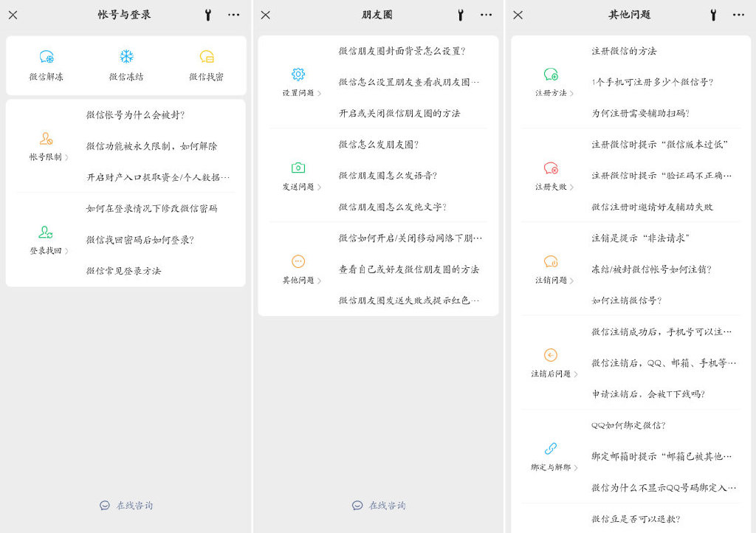Open the three-dots menu in 其他问题 header
Viewport: 756px width, 533px height.
[738, 15]
